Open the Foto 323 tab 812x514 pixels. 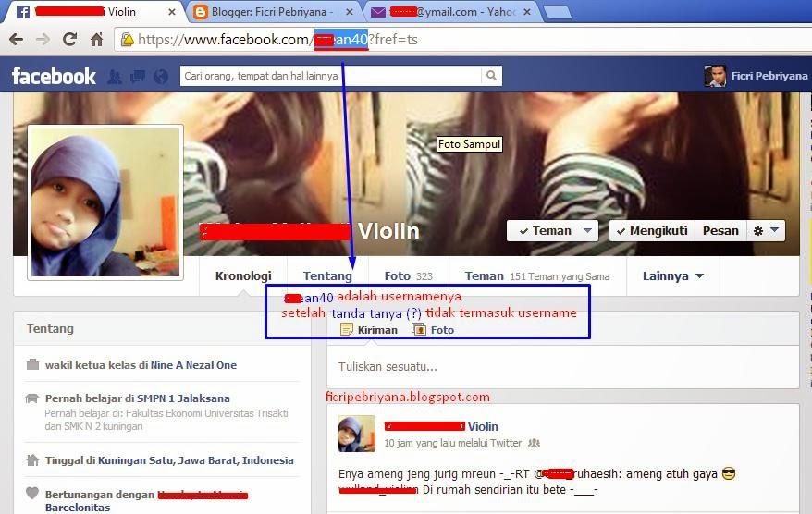(408, 275)
